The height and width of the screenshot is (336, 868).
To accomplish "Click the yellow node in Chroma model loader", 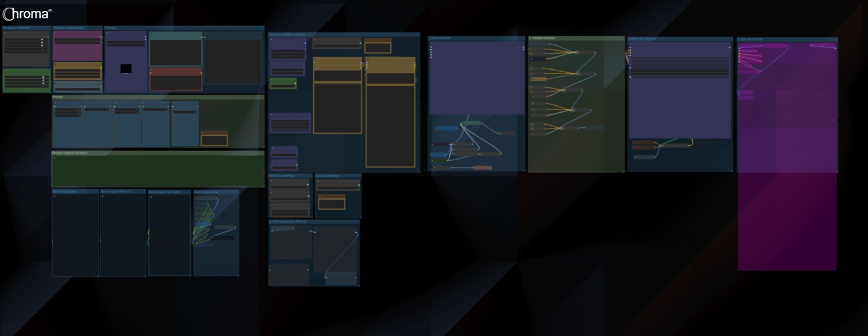I will point(78,71).
